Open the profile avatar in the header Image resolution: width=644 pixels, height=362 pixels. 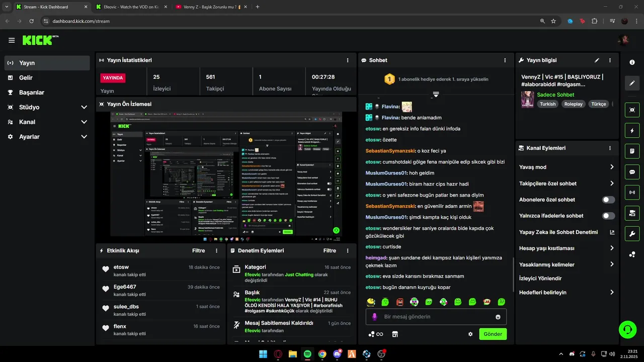623,40
